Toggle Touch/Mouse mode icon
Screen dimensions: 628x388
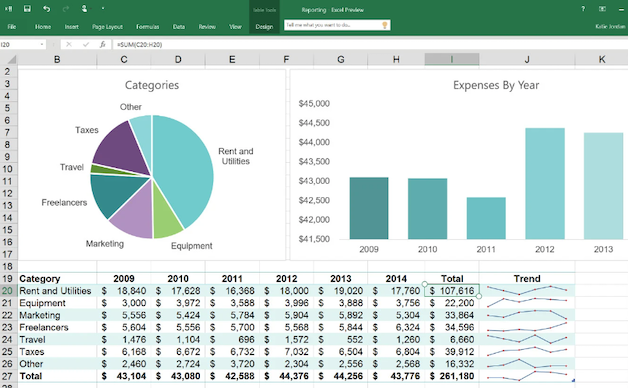pos(84,8)
